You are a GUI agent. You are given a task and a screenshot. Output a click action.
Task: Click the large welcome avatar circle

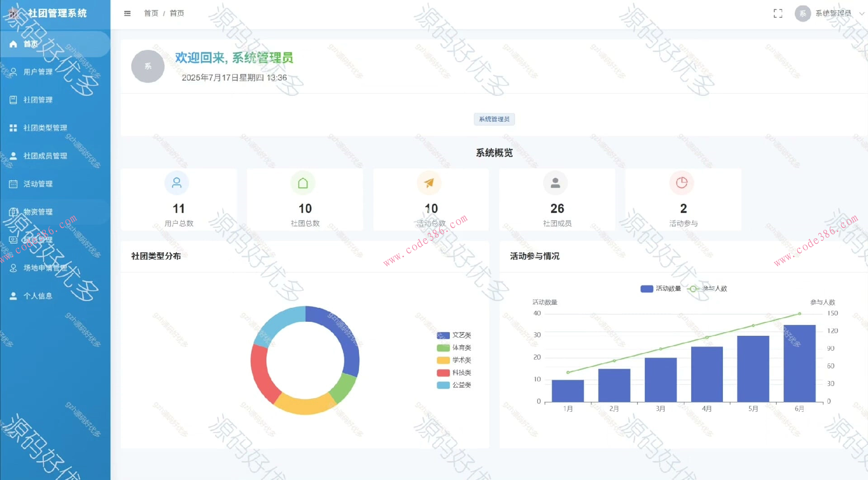[148, 66]
